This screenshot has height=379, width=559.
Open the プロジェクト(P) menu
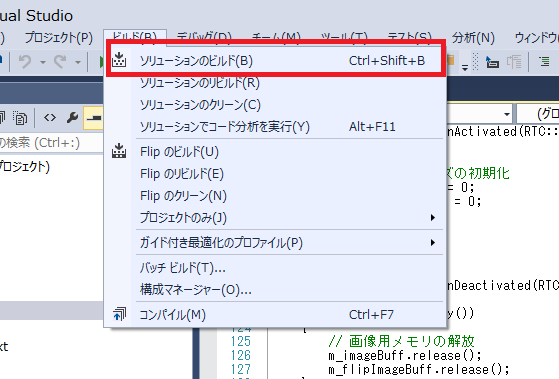click(x=59, y=37)
